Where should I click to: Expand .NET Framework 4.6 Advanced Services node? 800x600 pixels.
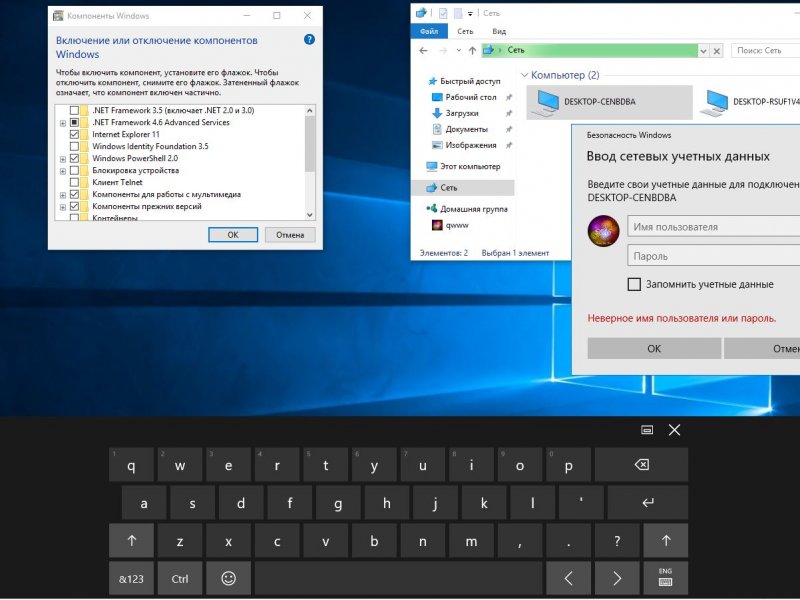pos(63,123)
